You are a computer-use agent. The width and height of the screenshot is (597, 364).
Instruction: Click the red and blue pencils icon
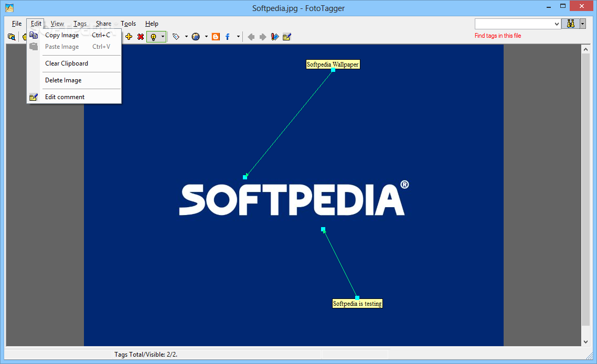click(274, 37)
